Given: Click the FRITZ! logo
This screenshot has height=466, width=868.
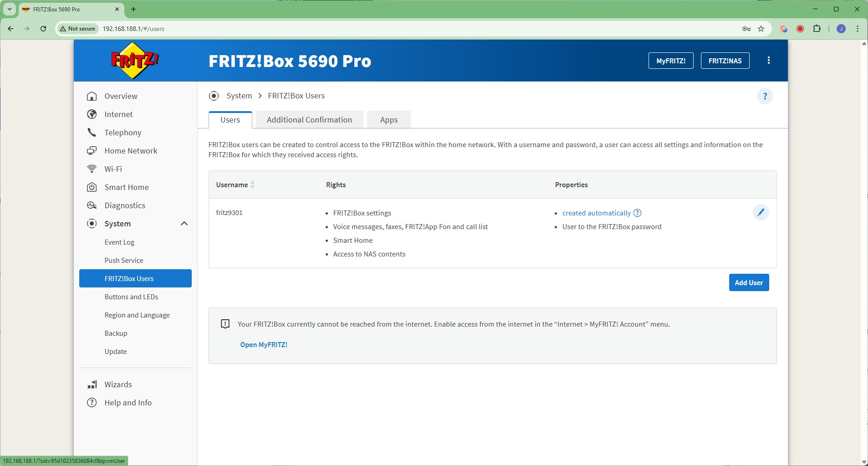Looking at the screenshot, I should pos(135,61).
